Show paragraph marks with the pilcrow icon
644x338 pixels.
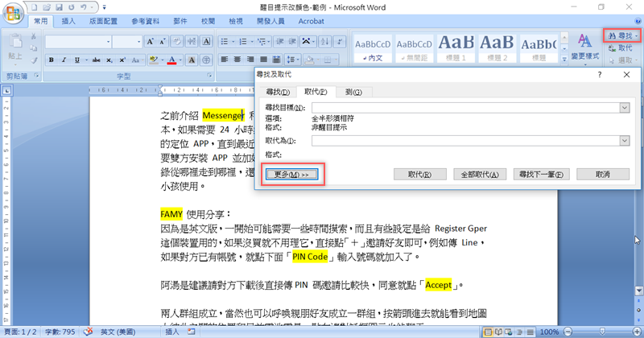(x=340, y=42)
